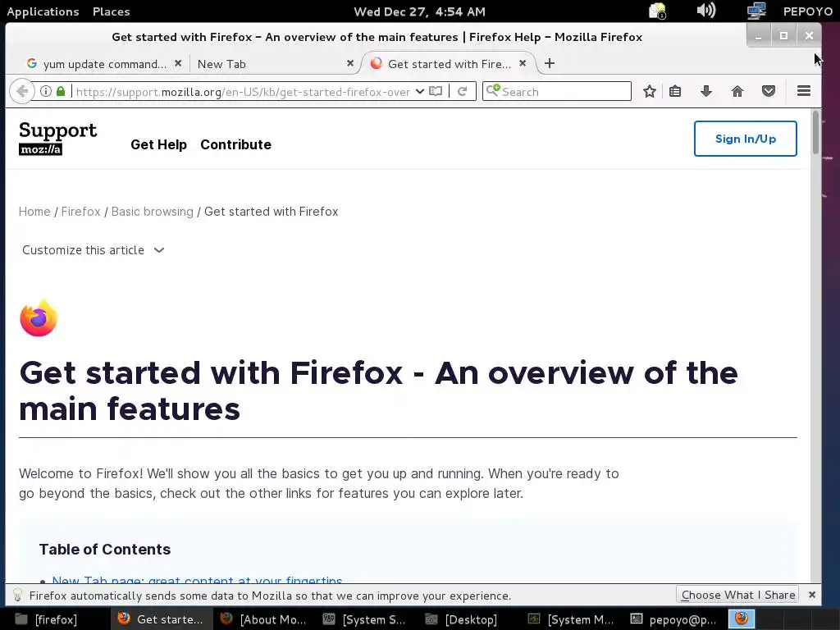The image size is (840, 630).
Task: Close the yum update command tab
Action: coord(178,63)
